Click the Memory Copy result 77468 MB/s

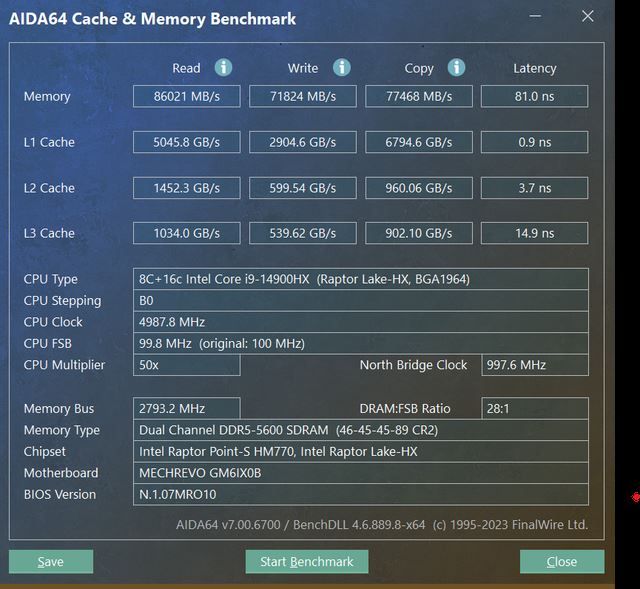click(418, 97)
